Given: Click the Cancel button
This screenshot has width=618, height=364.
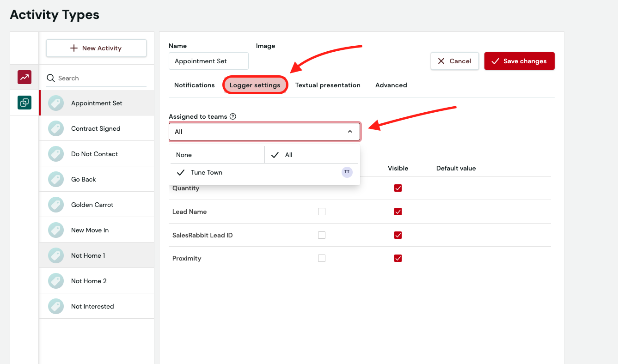Looking at the screenshot, I should tap(454, 61).
